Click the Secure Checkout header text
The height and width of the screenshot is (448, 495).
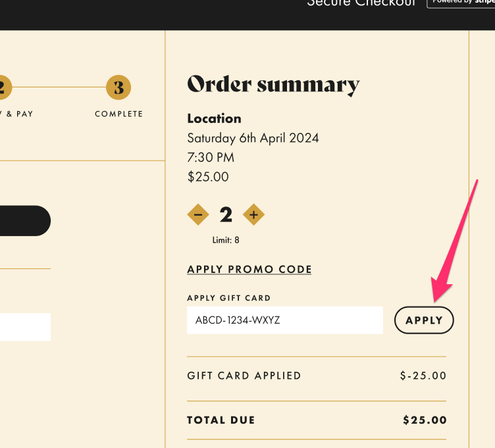(x=361, y=3)
